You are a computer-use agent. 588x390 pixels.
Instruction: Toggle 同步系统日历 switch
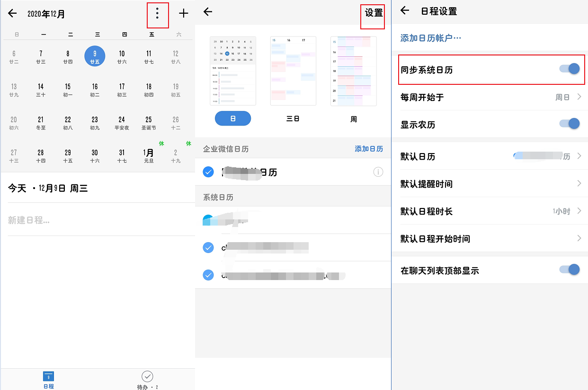pos(570,69)
